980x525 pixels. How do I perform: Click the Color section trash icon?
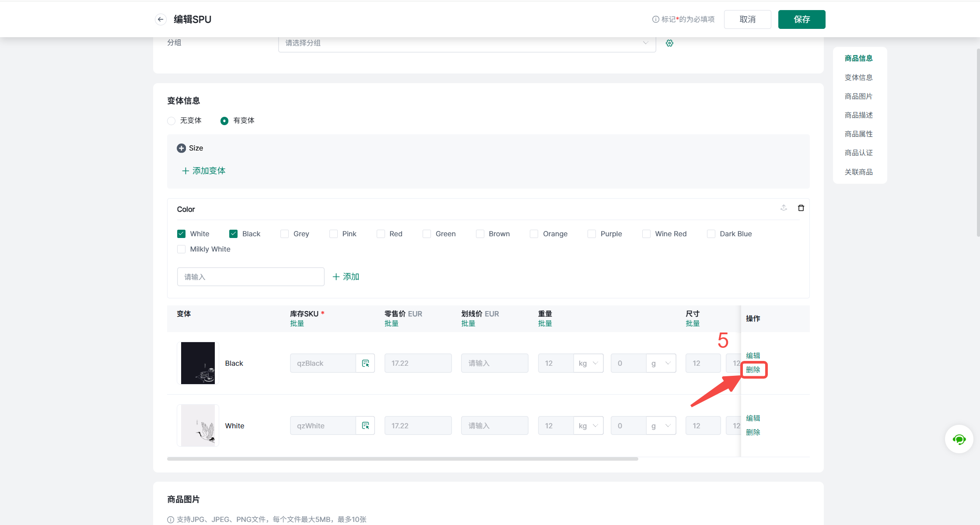click(801, 208)
